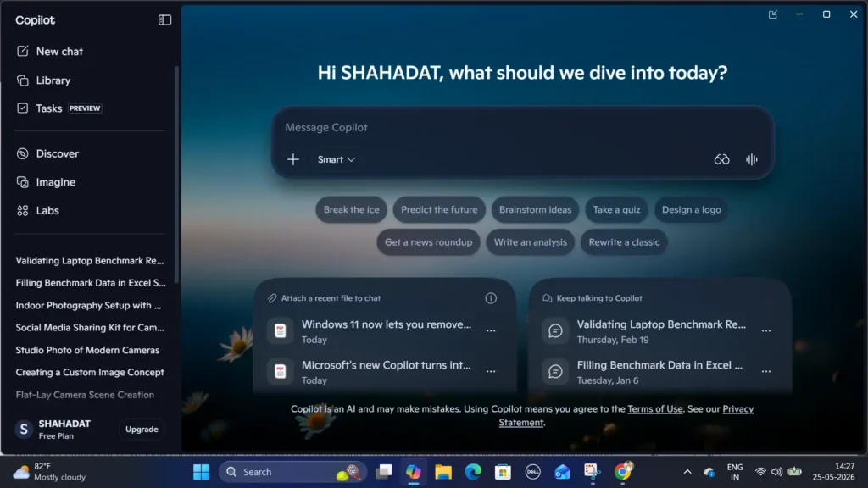Click the plus attach icon in message box
The width and height of the screenshot is (868, 488).
click(292, 159)
